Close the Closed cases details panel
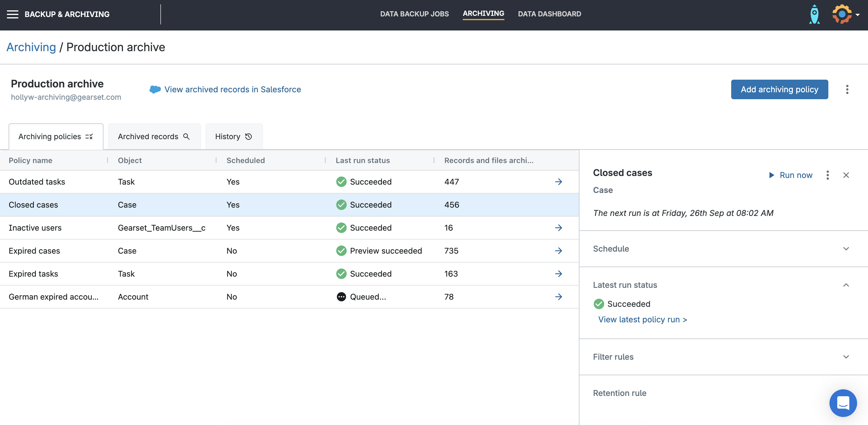The width and height of the screenshot is (868, 425). (846, 175)
